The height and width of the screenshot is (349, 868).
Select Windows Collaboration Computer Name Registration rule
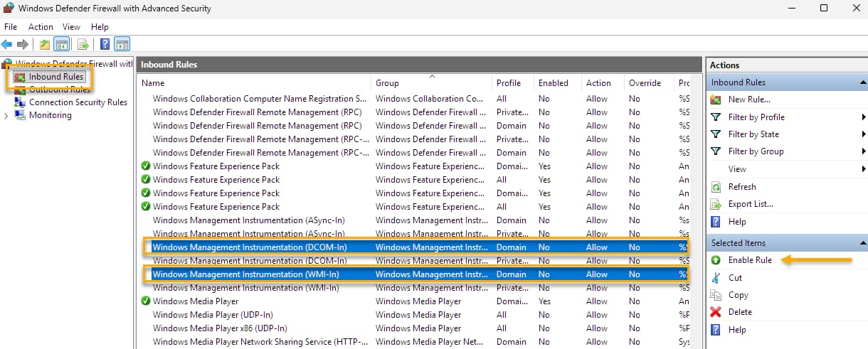point(413,99)
